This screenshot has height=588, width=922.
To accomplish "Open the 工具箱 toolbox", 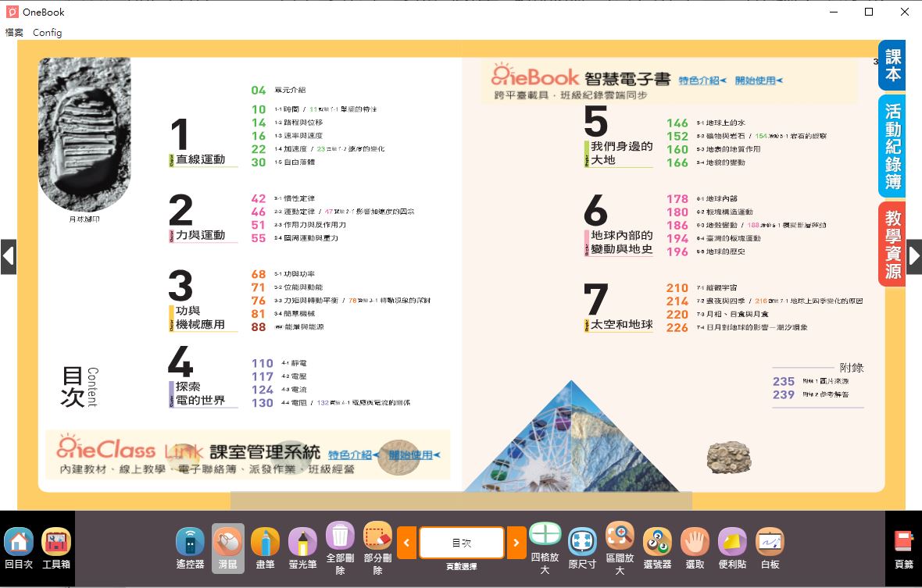I will 56,548.
